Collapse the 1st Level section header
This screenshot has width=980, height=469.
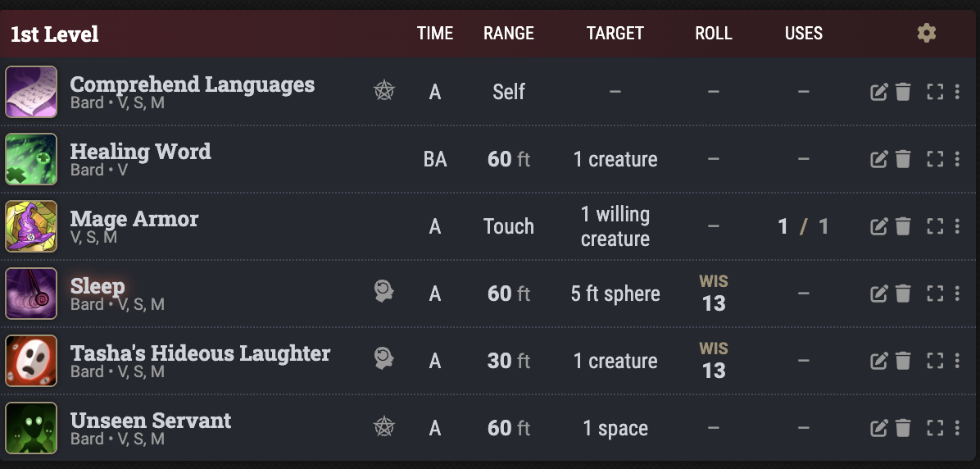tap(55, 34)
